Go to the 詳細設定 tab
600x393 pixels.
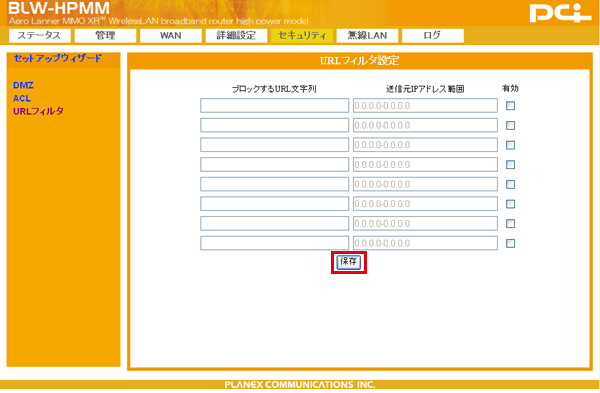pyautogui.click(x=236, y=36)
